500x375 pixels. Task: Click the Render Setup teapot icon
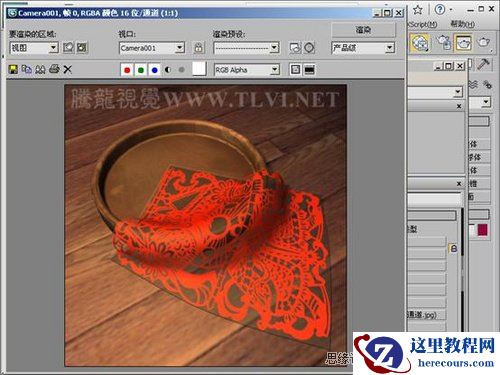pyautogui.click(x=444, y=42)
